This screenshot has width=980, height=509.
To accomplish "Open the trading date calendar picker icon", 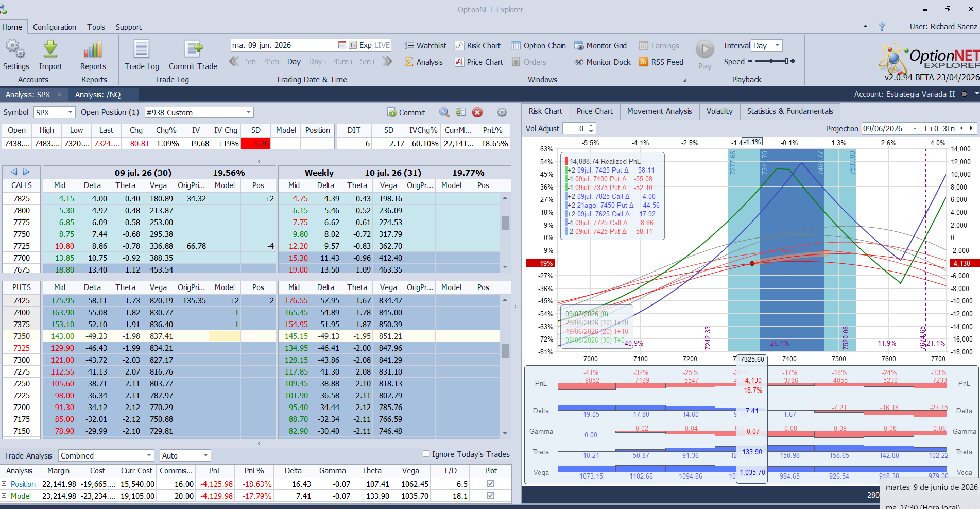I will click(342, 45).
